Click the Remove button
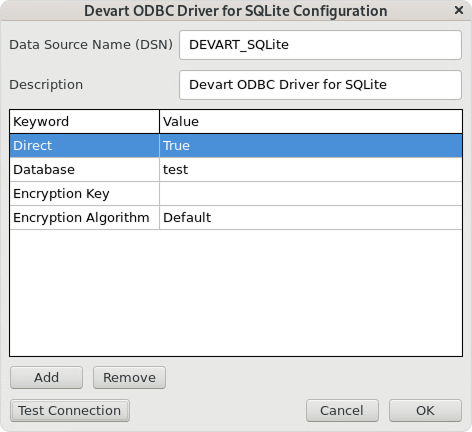The height and width of the screenshot is (432, 472). (129, 378)
